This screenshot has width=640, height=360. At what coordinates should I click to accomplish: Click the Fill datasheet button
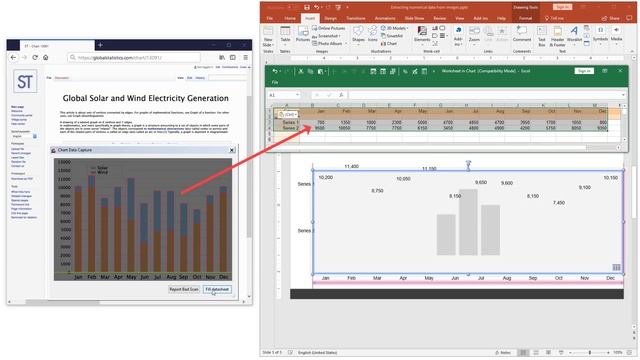(217, 289)
